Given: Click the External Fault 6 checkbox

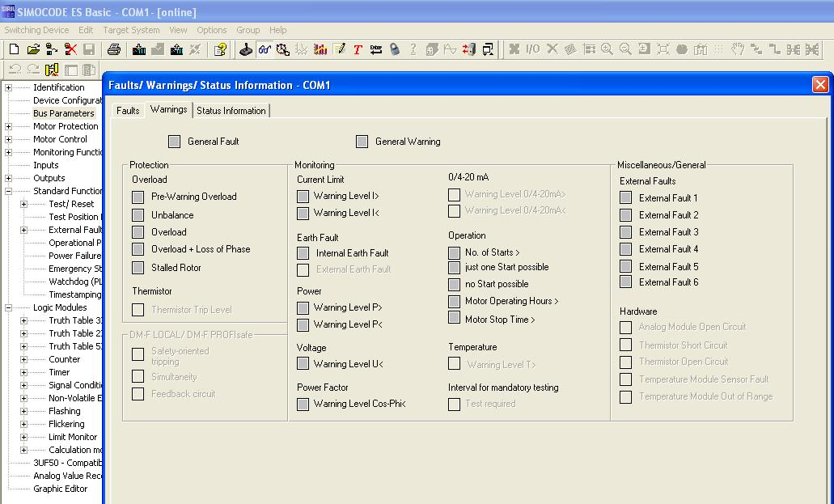Looking at the screenshot, I should (625, 282).
